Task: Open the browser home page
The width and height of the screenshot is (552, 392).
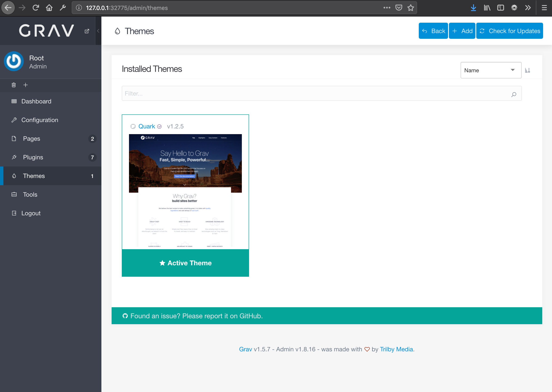Action: point(49,8)
